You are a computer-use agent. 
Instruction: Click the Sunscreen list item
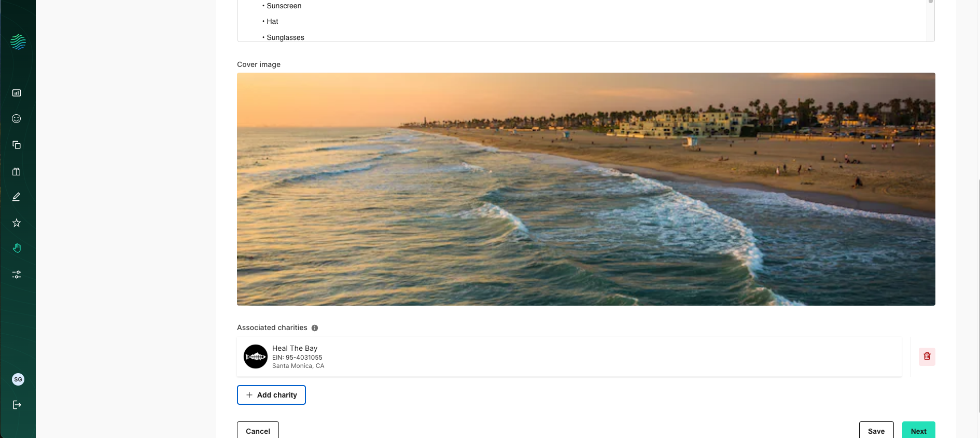284,6
